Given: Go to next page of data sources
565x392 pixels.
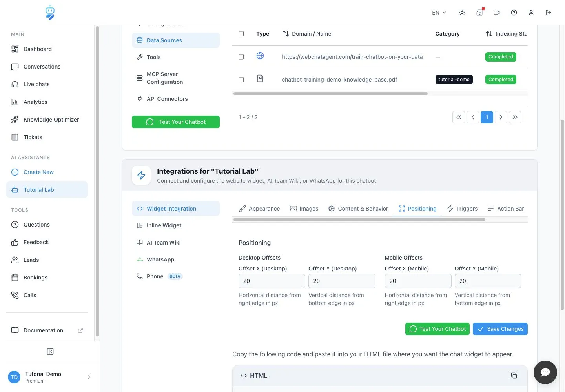Looking at the screenshot, I should click(501, 117).
